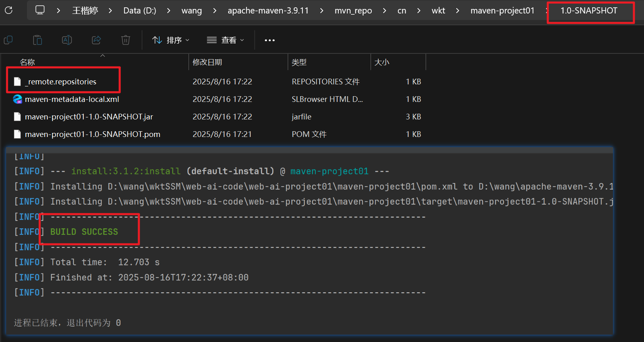Sort by 名称 column header

pos(27,62)
